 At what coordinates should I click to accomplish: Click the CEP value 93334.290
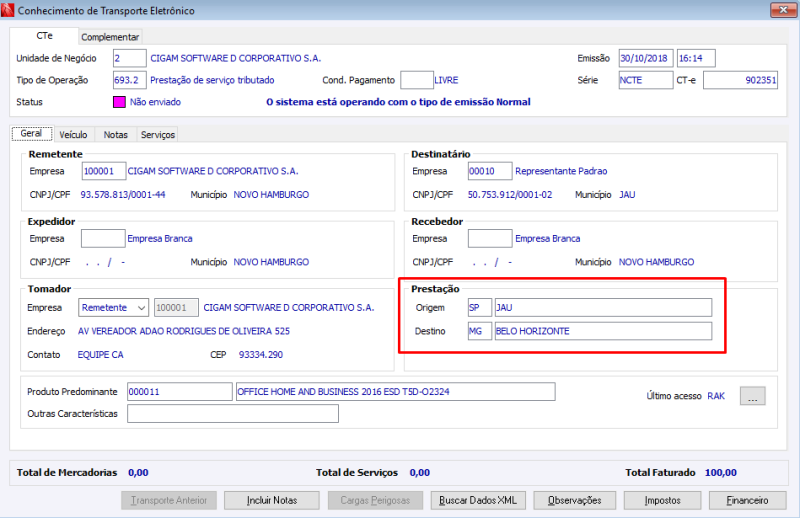pyautogui.click(x=261, y=355)
